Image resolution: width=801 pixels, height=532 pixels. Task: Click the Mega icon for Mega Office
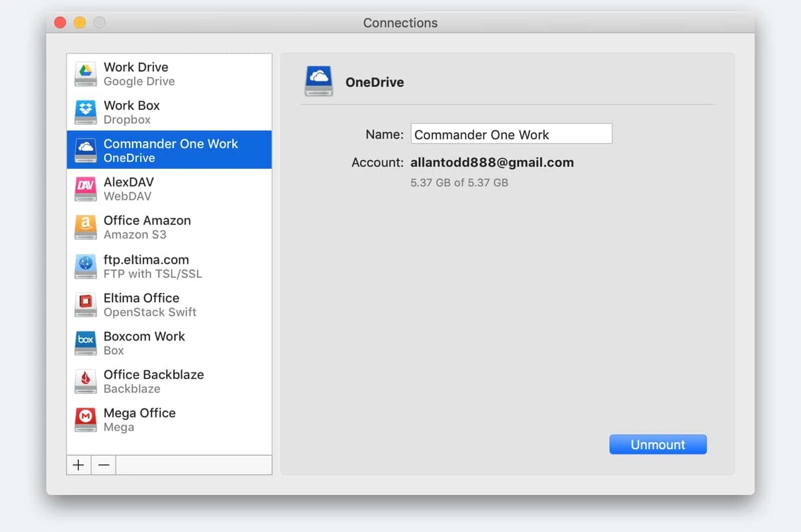(86, 420)
